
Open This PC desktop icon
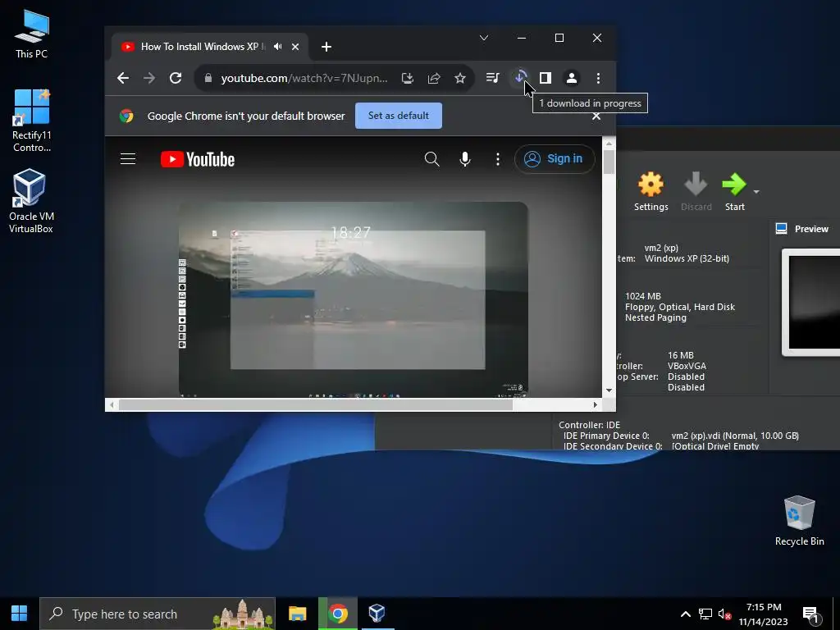coord(32,34)
